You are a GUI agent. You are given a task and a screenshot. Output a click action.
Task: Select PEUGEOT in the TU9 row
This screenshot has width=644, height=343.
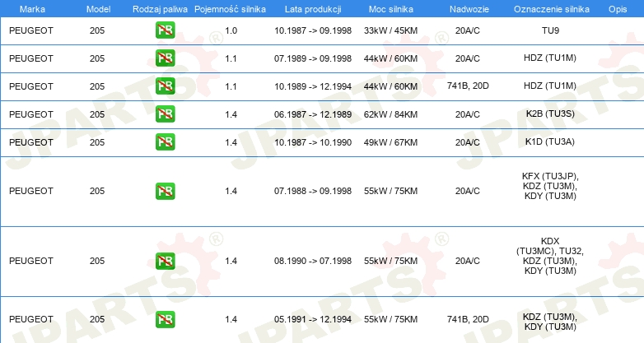point(31,30)
